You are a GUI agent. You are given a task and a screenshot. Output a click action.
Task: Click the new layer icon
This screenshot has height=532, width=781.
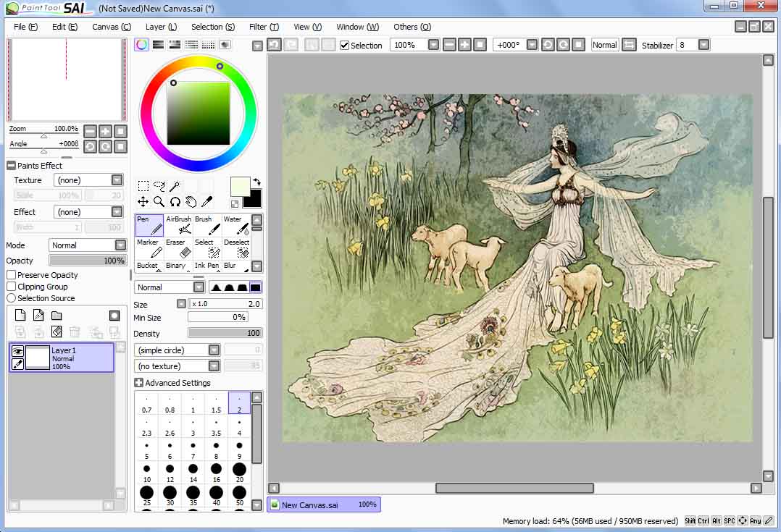click(x=20, y=316)
